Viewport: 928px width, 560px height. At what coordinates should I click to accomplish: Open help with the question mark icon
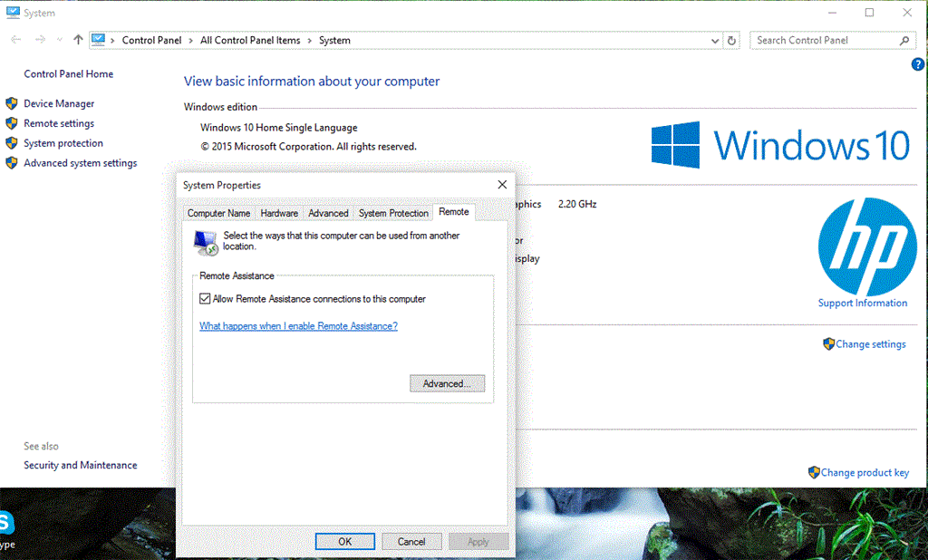[x=917, y=64]
